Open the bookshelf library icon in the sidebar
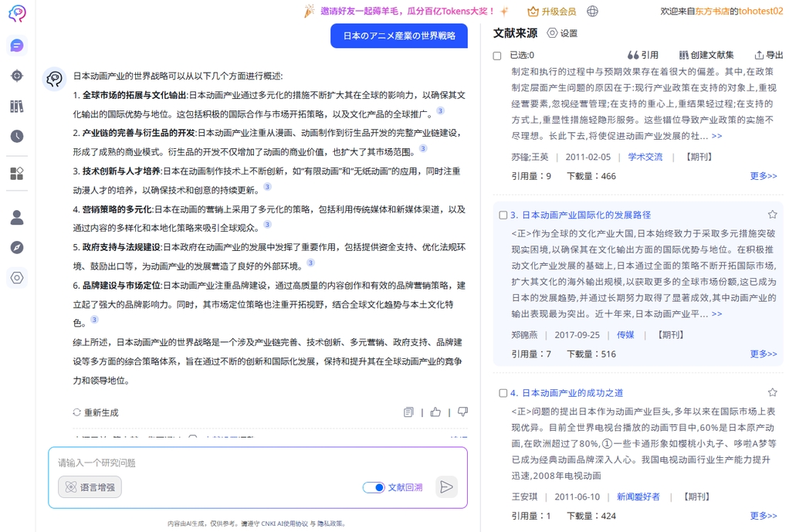The height and width of the screenshot is (532, 789). tap(17, 107)
